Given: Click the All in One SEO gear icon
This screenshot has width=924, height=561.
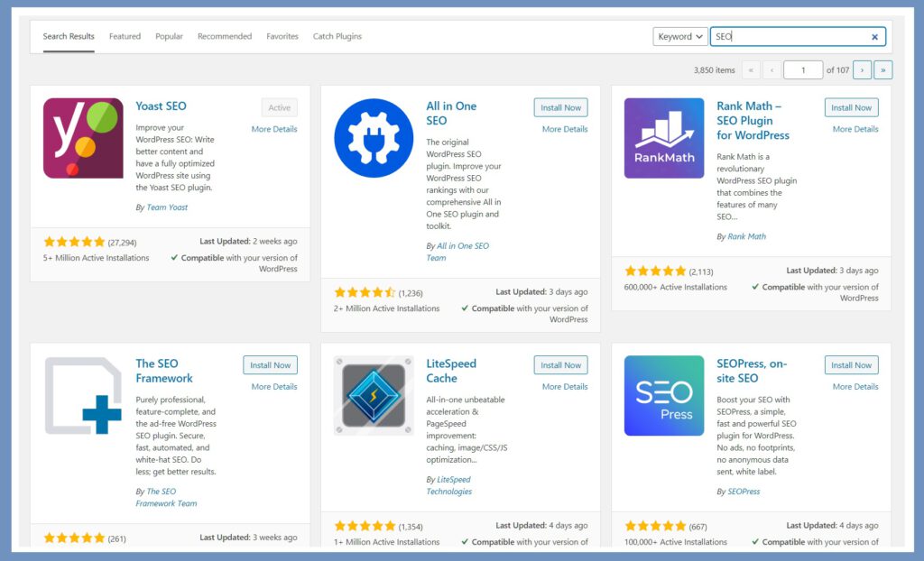Looking at the screenshot, I should (x=374, y=142).
